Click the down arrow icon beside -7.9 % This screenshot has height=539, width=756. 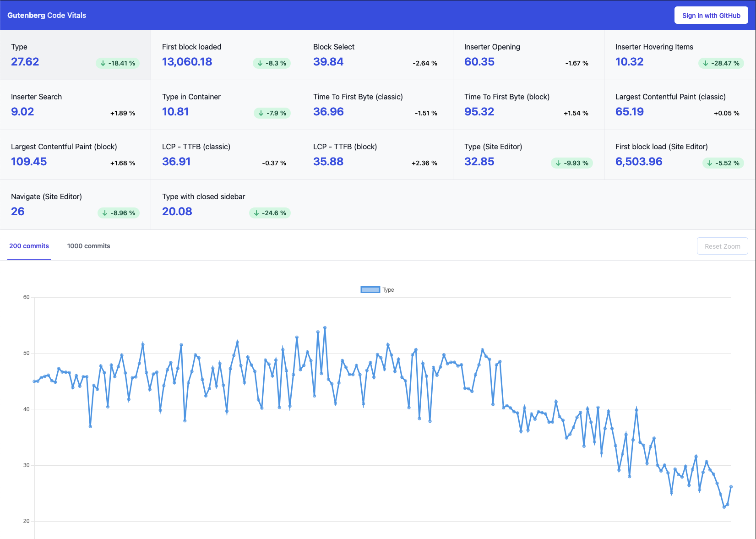[x=261, y=113]
